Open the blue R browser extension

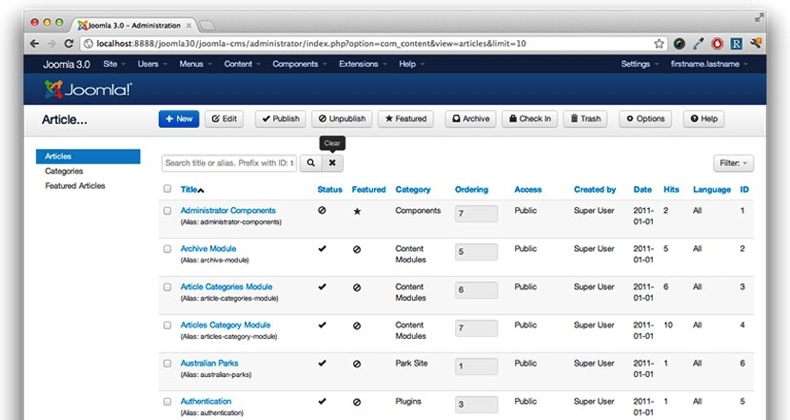point(736,44)
